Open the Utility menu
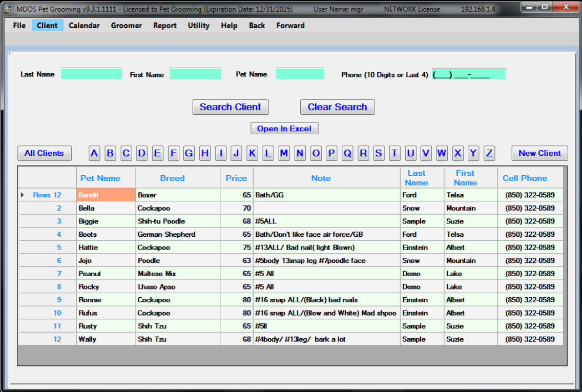 click(199, 25)
